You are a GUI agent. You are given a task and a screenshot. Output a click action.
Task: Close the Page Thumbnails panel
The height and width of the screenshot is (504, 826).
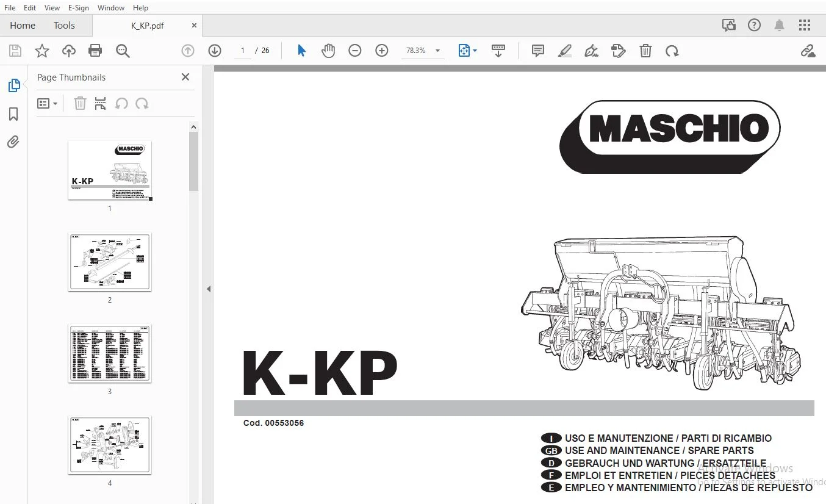185,77
